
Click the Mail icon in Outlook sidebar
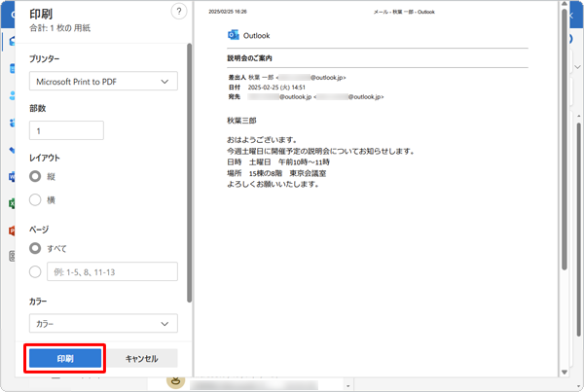[x=12, y=41]
